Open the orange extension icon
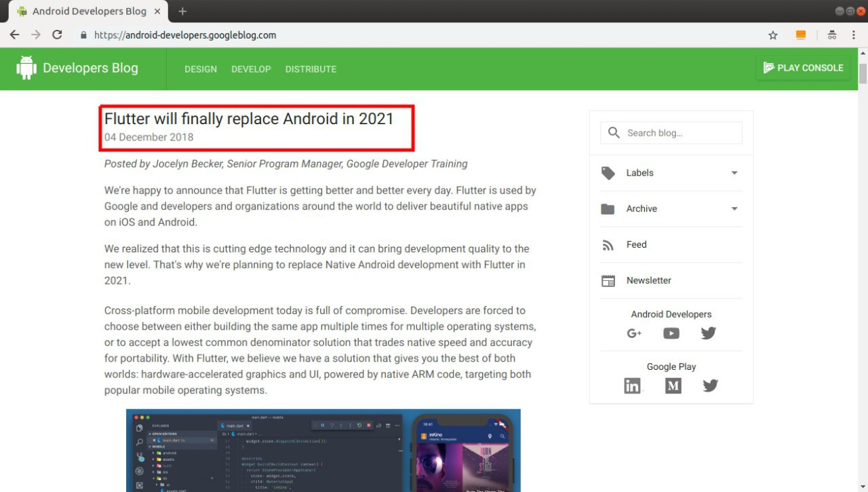This screenshot has height=492, width=868. 801,35
